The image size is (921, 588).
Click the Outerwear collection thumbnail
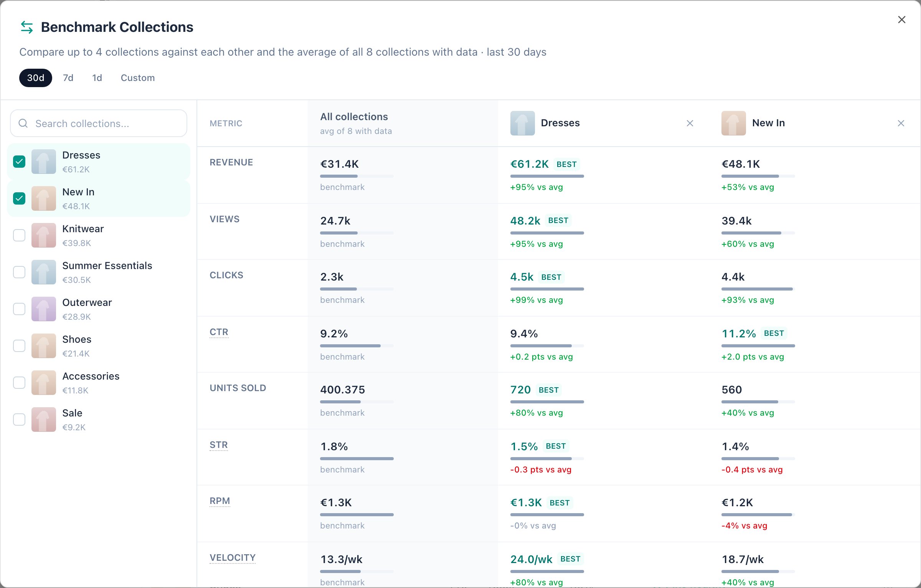(x=44, y=309)
